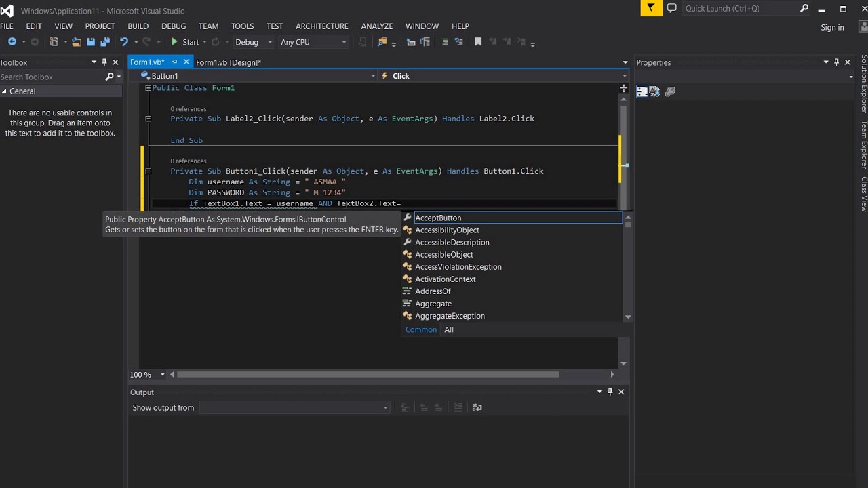Click the Properties Categorized view icon
The image size is (868, 488).
point(642,91)
